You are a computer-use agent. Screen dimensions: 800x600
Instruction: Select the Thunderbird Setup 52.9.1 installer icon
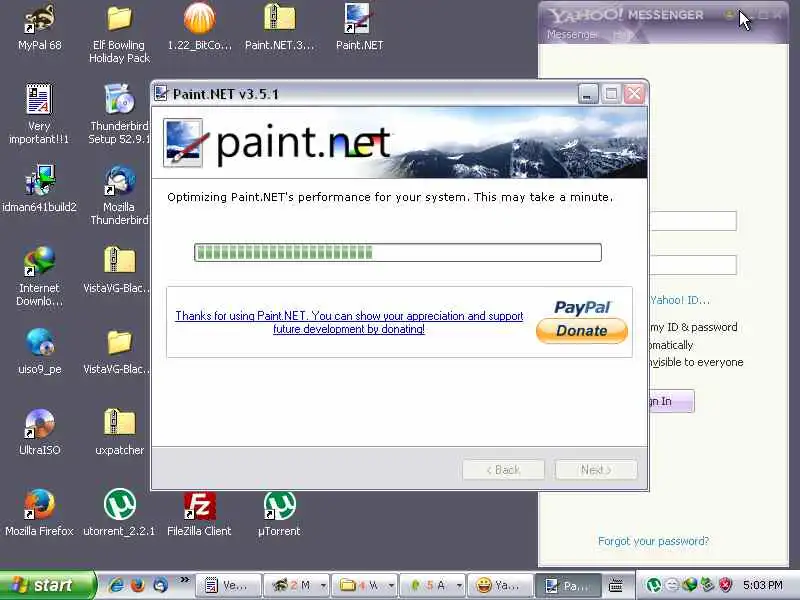(119, 114)
